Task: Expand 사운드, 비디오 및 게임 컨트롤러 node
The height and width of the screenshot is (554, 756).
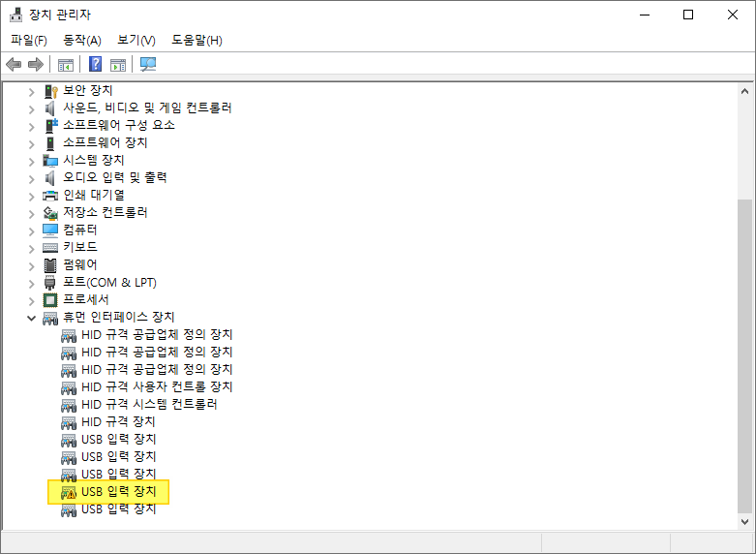Action: (32, 109)
